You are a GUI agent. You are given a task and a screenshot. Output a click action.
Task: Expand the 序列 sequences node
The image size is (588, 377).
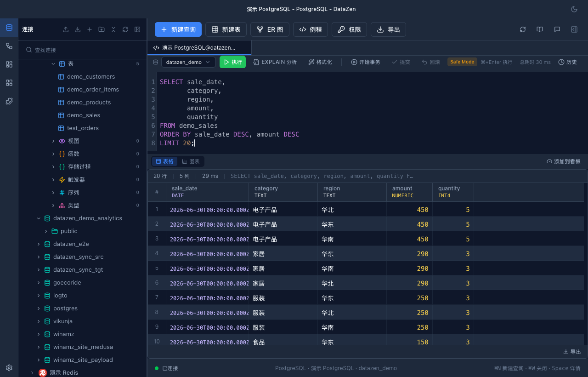53,193
